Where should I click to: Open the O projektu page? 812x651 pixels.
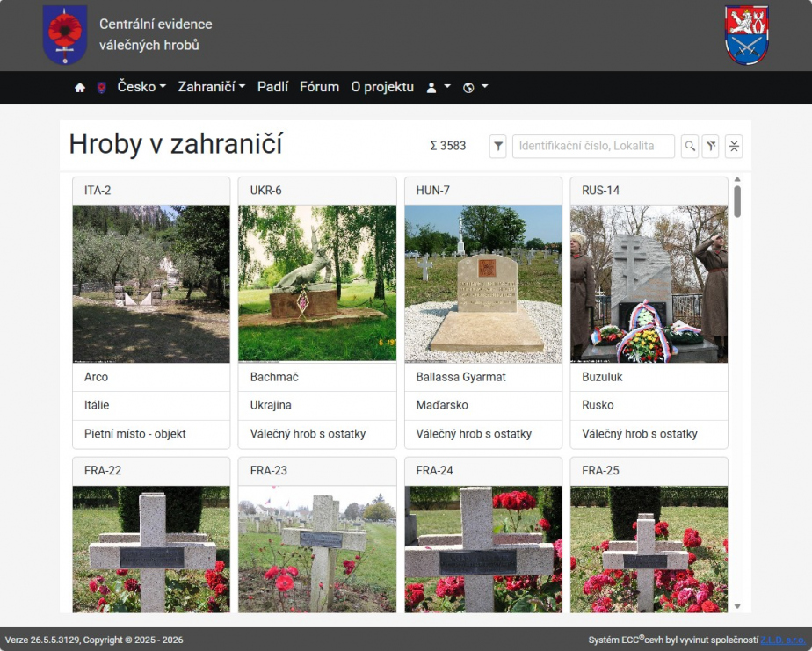382,86
